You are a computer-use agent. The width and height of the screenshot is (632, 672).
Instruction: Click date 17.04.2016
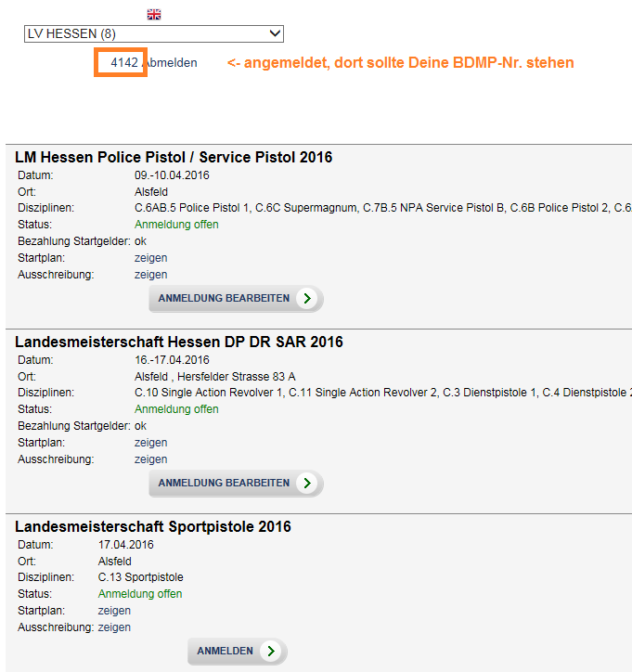point(126,545)
